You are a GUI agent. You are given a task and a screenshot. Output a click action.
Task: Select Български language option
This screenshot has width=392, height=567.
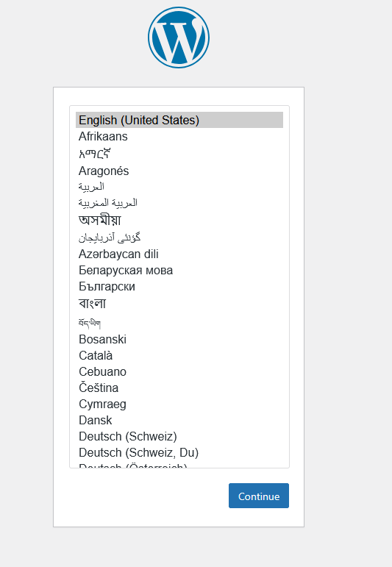179,286
